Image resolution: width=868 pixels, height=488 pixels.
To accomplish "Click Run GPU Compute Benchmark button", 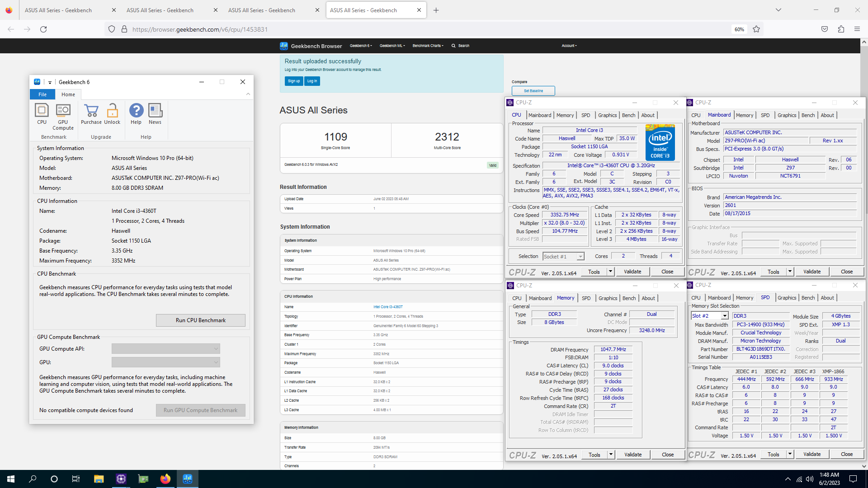I will coord(201,410).
